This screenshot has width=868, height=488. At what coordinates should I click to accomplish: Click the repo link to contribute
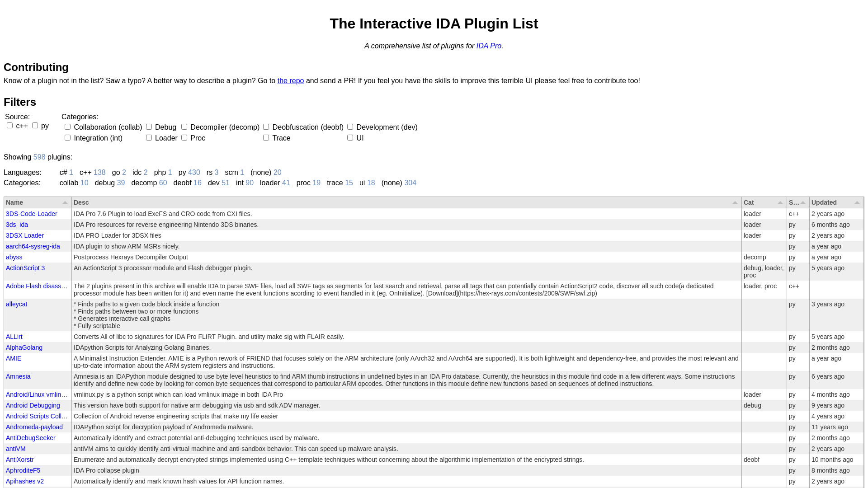tap(290, 80)
